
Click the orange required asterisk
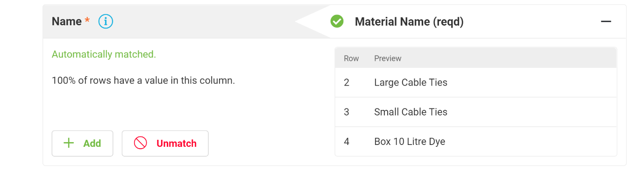coord(87,21)
